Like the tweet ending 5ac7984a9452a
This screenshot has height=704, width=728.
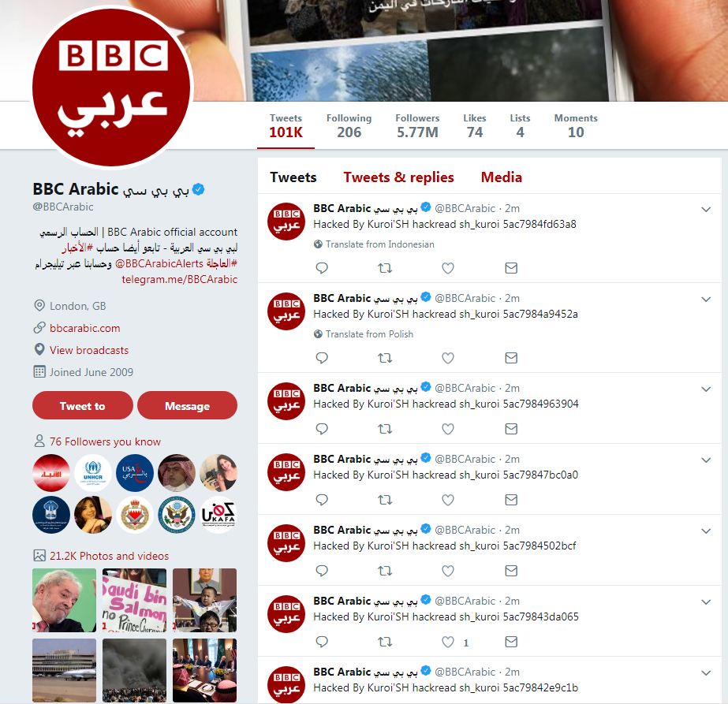447,358
